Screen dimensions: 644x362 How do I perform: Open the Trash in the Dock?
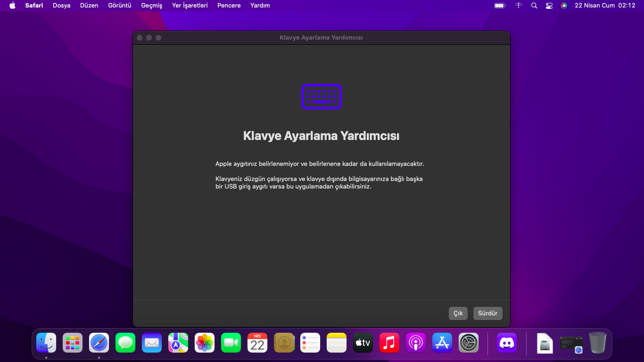tap(598, 343)
